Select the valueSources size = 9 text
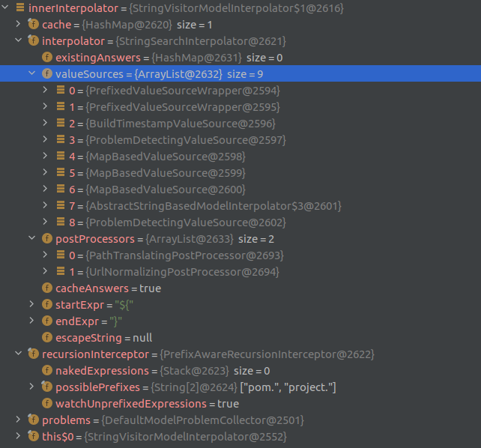Screen dimensions: 481x448 pos(245,74)
